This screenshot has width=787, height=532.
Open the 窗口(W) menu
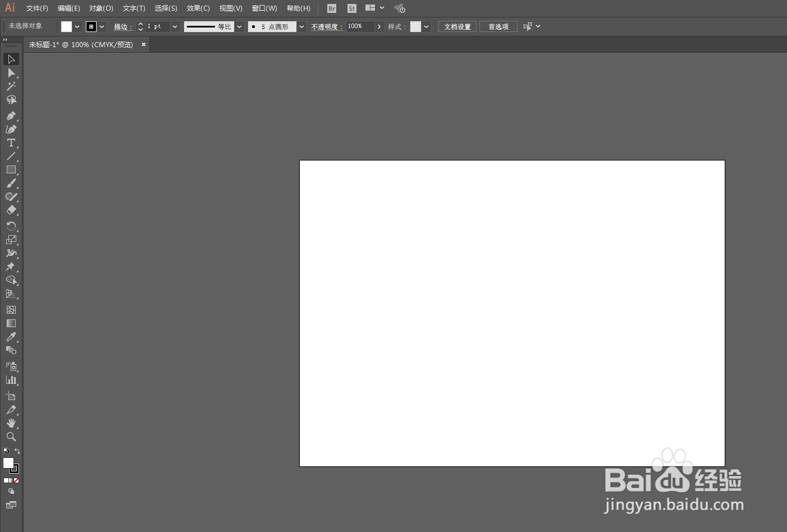pos(264,8)
